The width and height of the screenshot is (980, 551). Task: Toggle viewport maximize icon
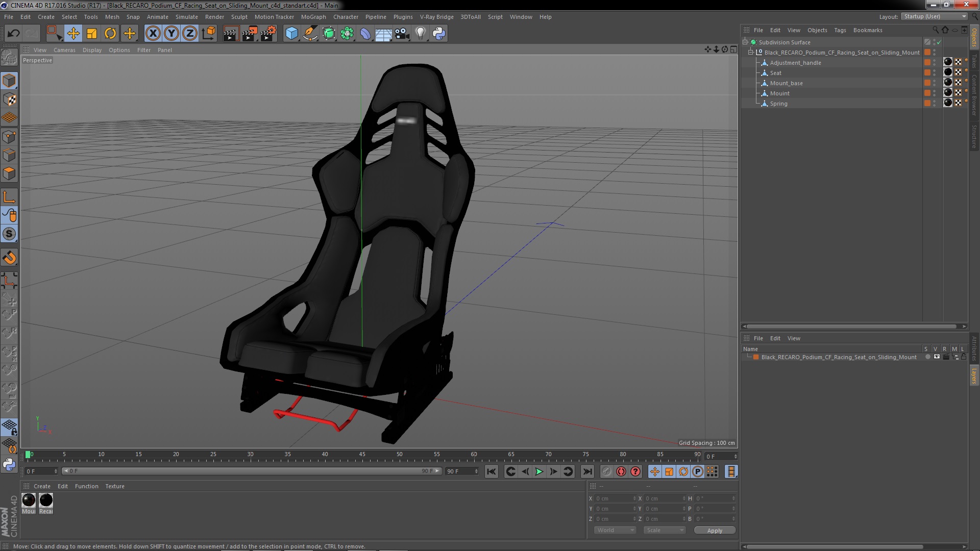point(733,49)
